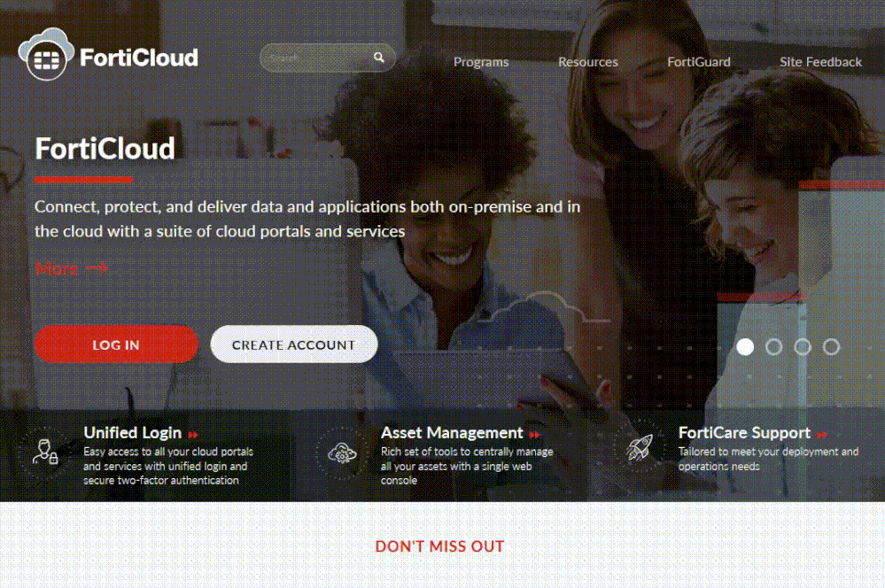Click the red More link
The image size is (885, 588).
pos(71,268)
